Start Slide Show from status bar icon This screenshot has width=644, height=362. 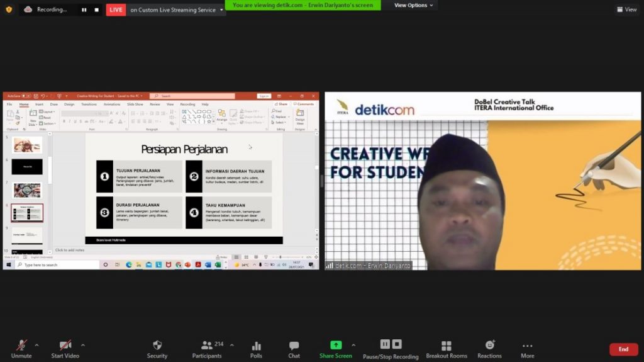(x=266, y=257)
